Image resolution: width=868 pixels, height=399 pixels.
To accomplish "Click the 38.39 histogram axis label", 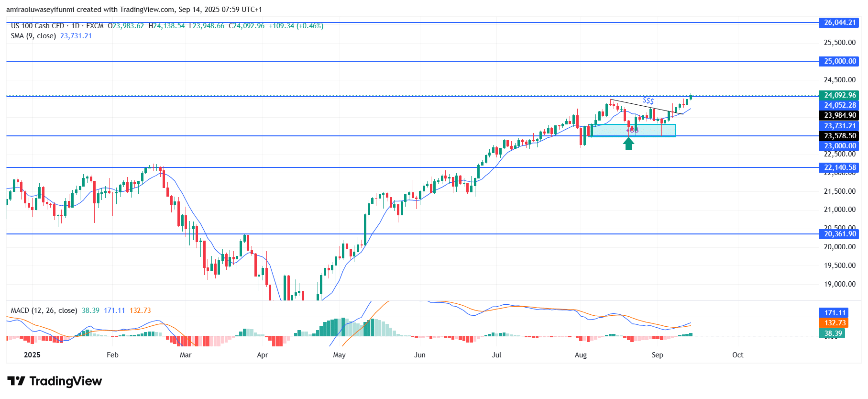I will 833,333.
